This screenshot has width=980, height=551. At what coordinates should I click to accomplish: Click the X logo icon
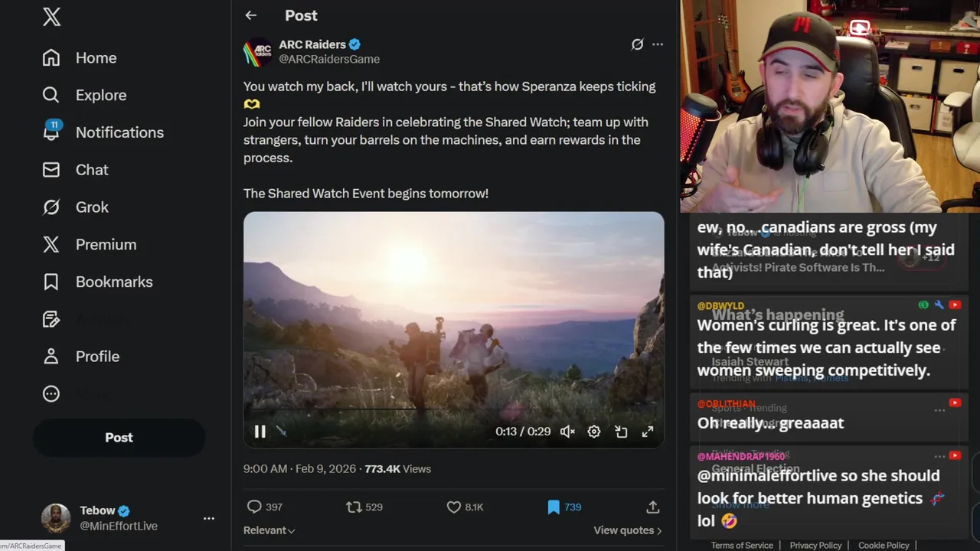coord(51,17)
